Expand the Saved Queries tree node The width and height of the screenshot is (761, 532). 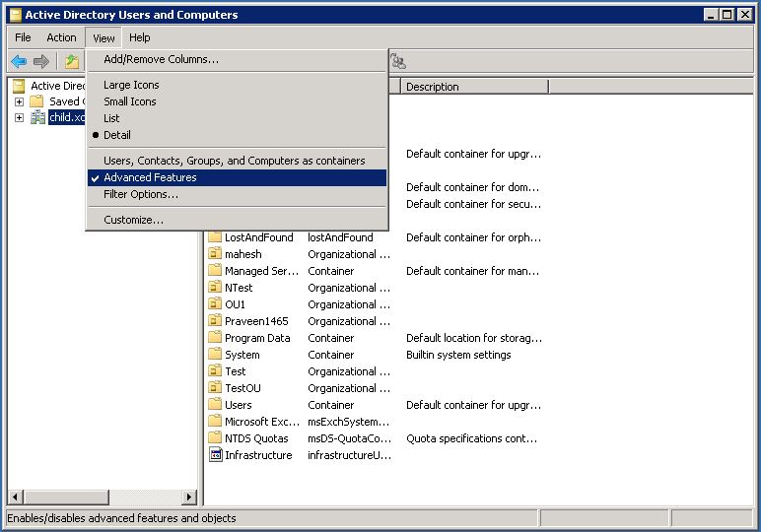pos(19,101)
